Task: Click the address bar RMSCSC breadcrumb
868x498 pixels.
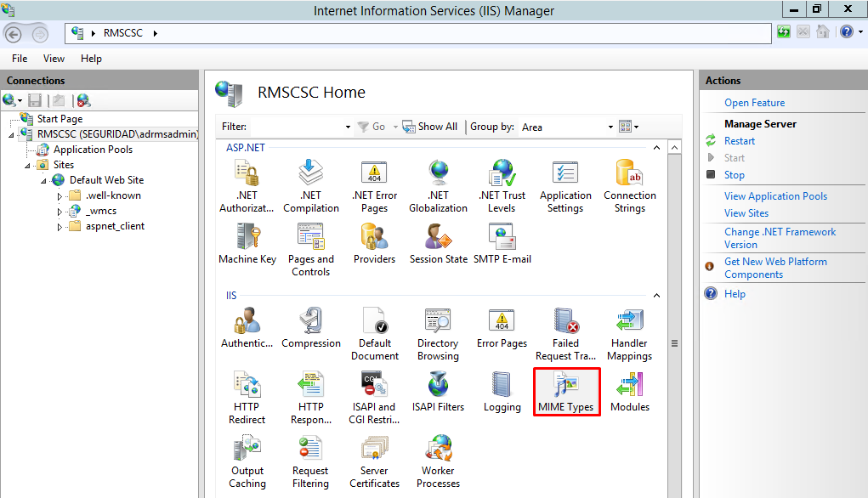Action: coord(123,33)
